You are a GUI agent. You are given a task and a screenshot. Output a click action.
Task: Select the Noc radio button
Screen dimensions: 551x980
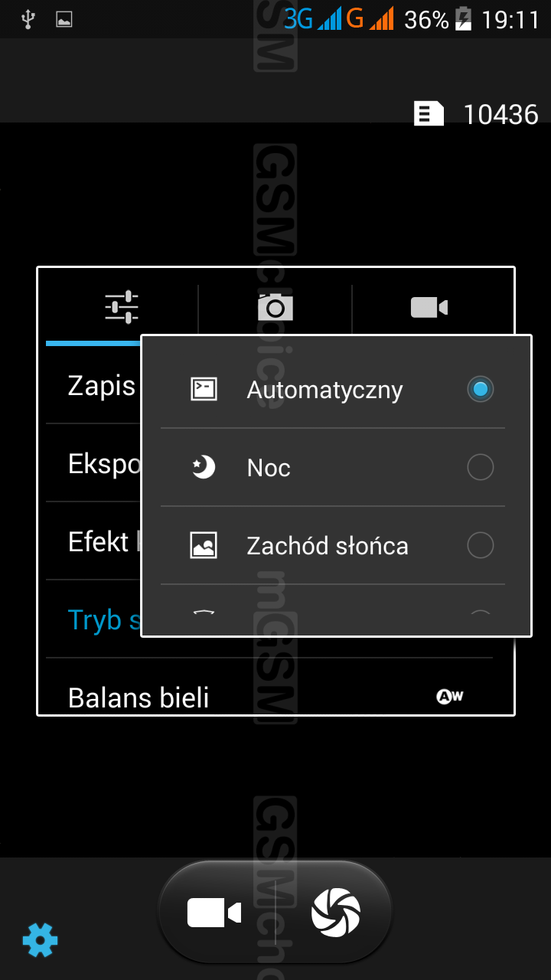[x=480, y=468]
